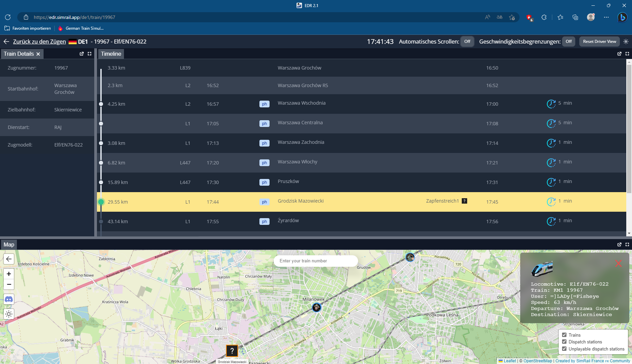Refresh the browser page
The width and height of the screenshot is (632, 364).
(x=8, y=17)
